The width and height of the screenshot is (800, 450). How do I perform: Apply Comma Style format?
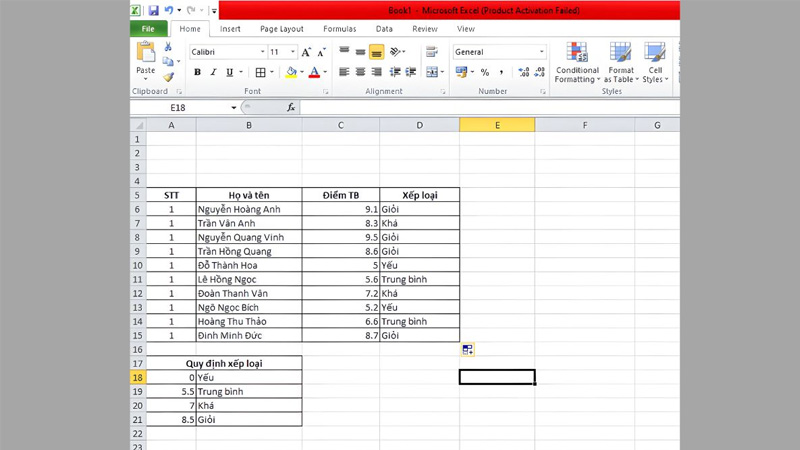pos(501,72)
